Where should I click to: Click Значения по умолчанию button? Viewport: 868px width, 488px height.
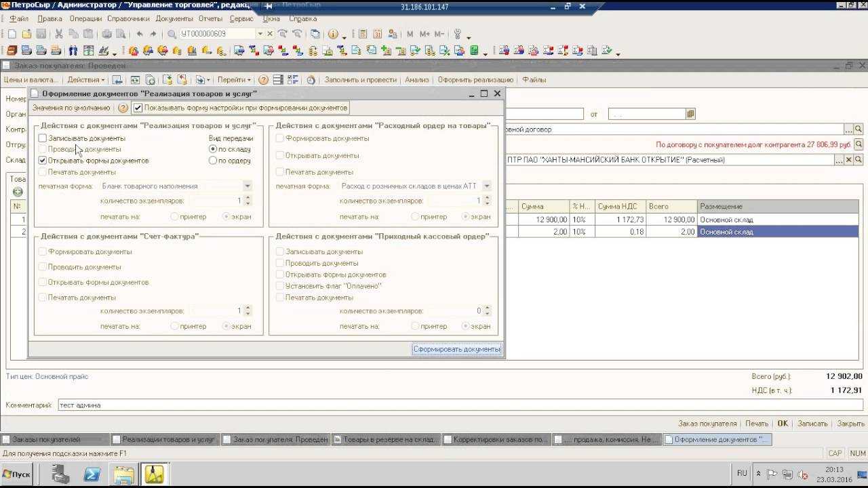[x=71, y=108]
